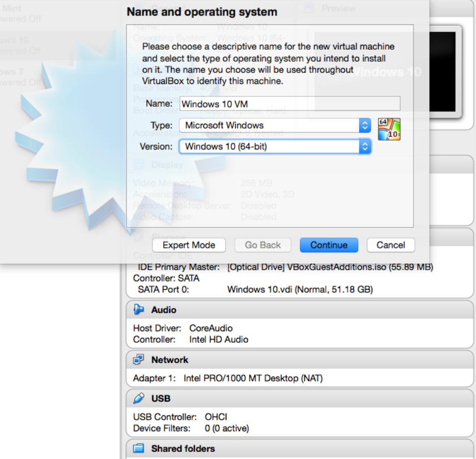Click the Windows 10 OS type icon
The image size is (476, 459).
[389, 129]
